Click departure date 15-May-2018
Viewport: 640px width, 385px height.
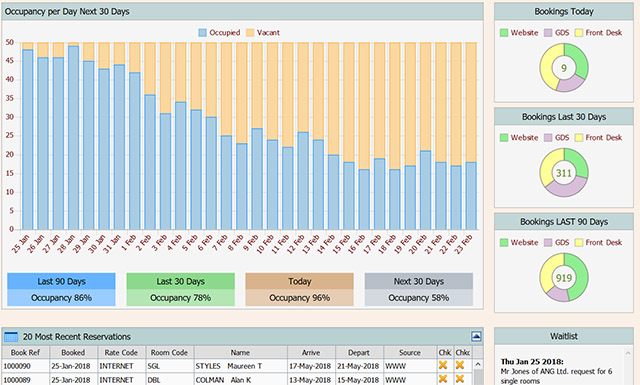(358, 380)
